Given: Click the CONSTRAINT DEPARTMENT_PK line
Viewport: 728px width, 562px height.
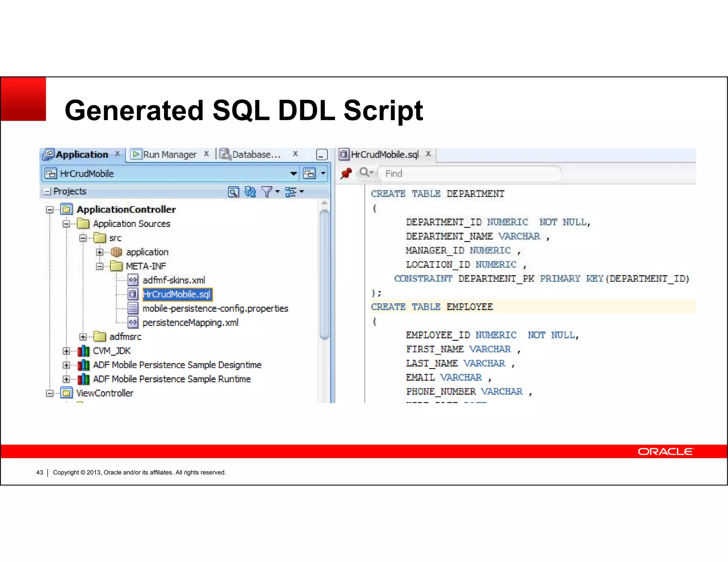Looking at the screenshot, I should pos(542,279).
